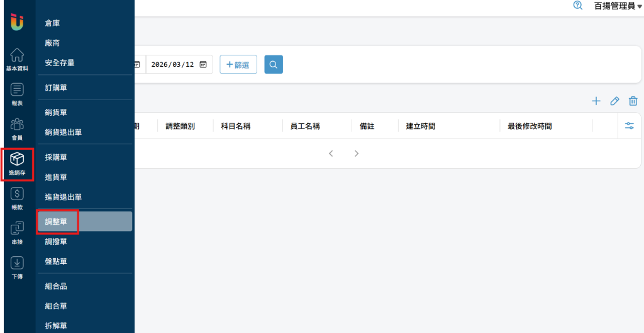Viewport: 644px width, 333px height.
Task: Select 盤點單 from the menu
Action: (56, 261)
